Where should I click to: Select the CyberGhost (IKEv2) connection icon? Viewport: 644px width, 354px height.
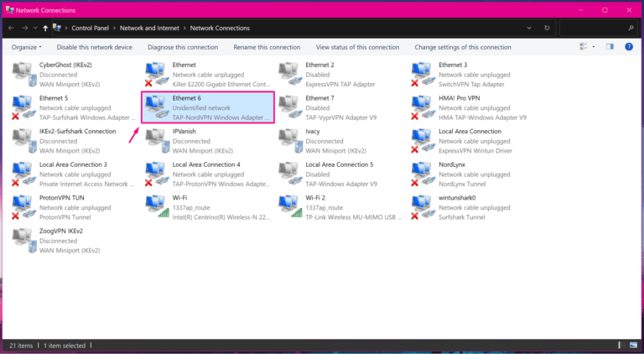(24, 75)
